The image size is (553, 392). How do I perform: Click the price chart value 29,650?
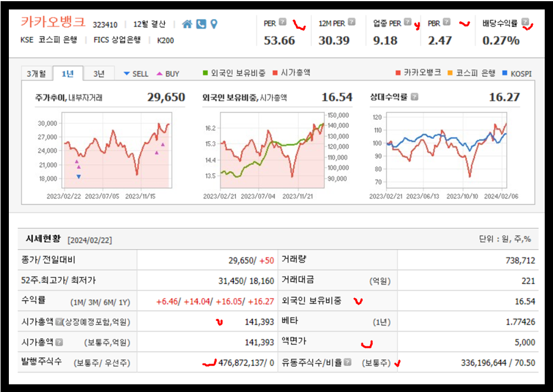166,97
